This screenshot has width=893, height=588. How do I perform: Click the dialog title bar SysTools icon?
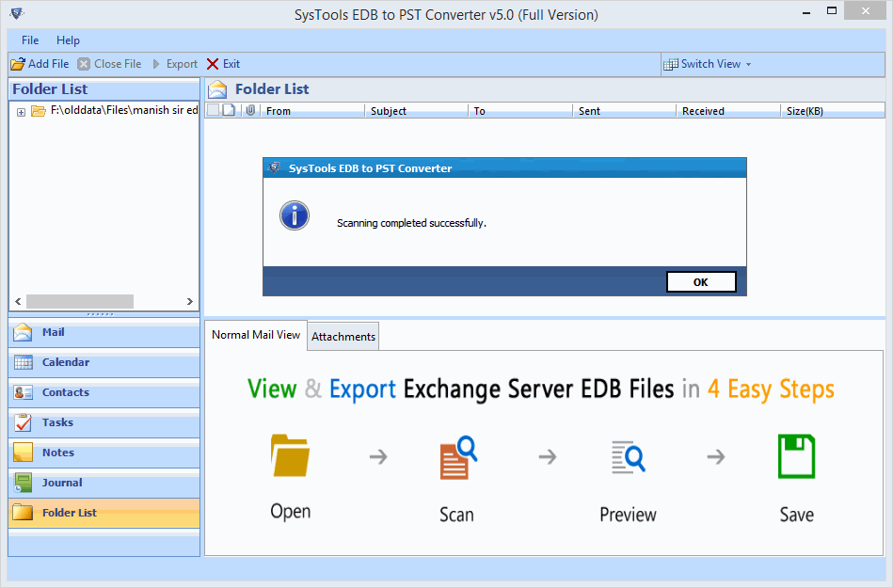275,167
